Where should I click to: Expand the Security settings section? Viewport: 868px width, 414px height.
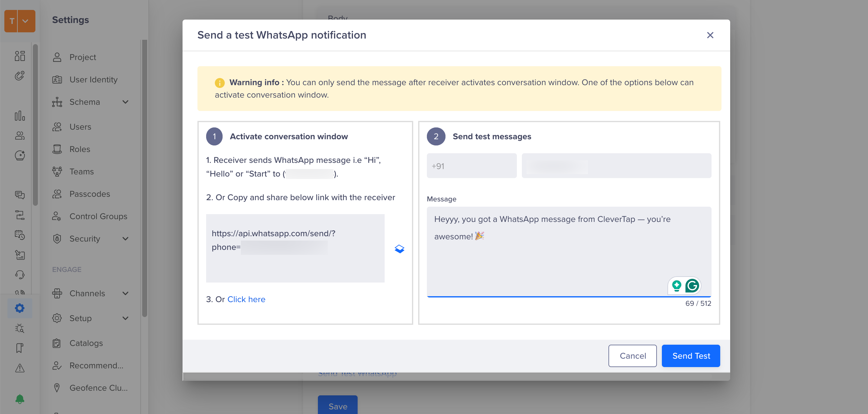[125, 239]
